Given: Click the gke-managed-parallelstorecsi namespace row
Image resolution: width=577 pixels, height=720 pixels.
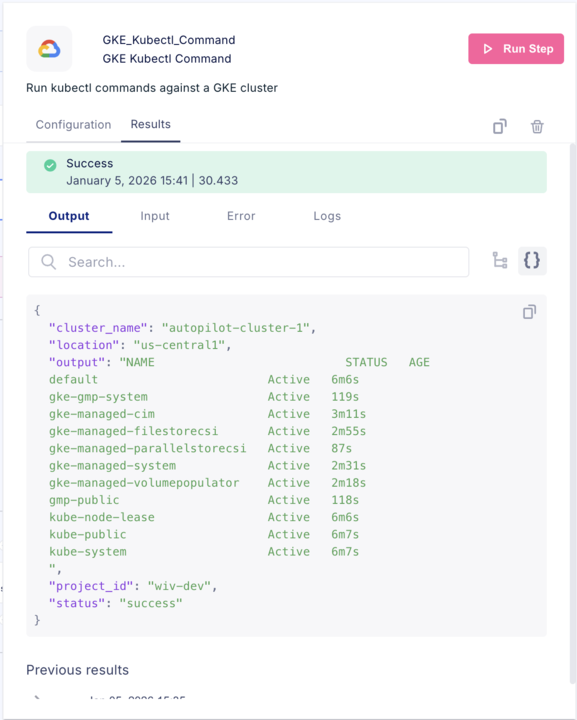Looking at the screenshot, I should point(201,449).
